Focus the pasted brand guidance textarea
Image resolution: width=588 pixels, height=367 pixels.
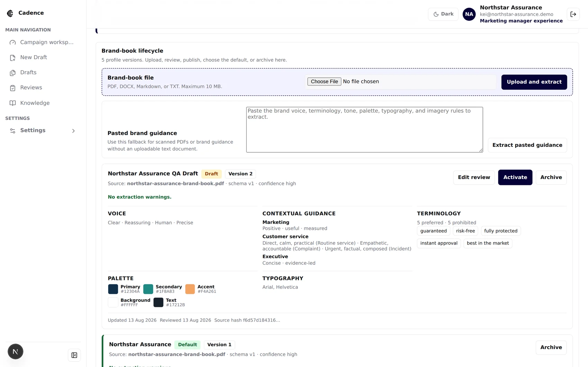point(364,130)
